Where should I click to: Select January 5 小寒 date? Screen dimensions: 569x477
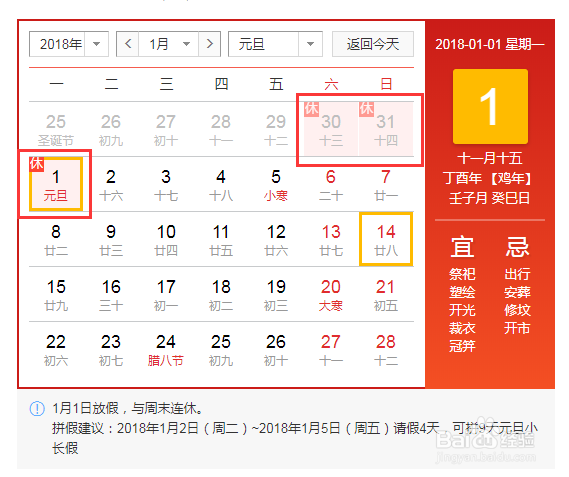coord(276,184)
